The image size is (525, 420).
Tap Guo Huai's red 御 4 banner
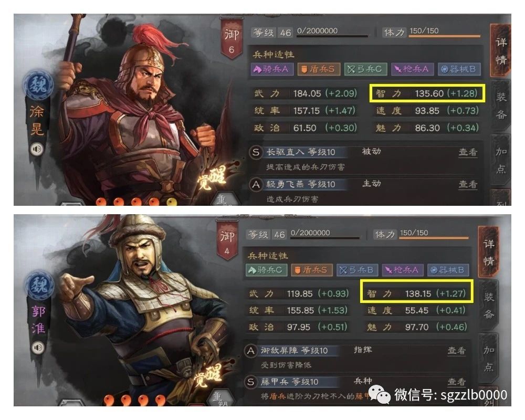(x=227, y=240)
